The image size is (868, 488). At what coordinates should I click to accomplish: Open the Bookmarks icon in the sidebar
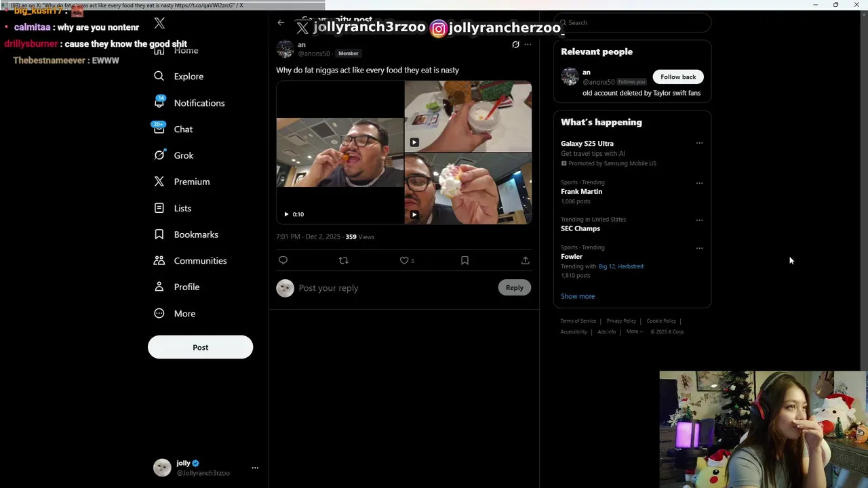coord(159,234)
